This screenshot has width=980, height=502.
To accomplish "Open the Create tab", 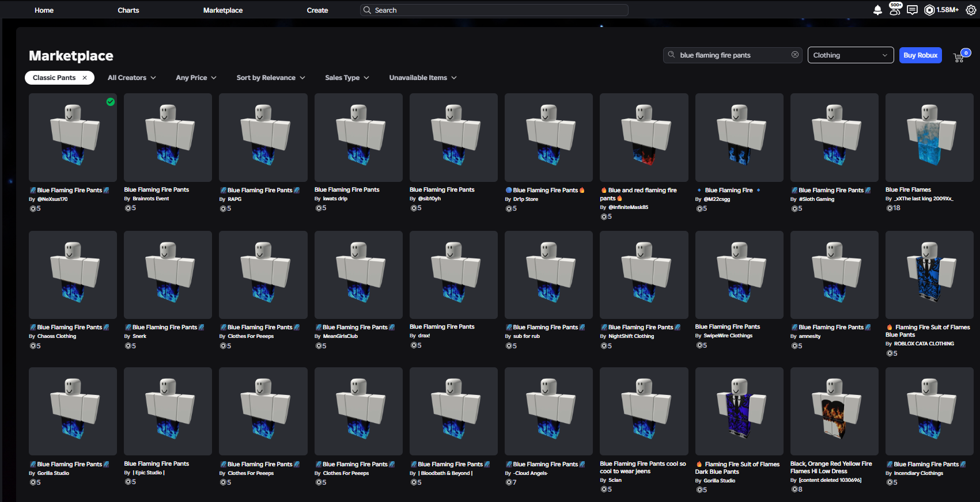I will click(317, 10).
